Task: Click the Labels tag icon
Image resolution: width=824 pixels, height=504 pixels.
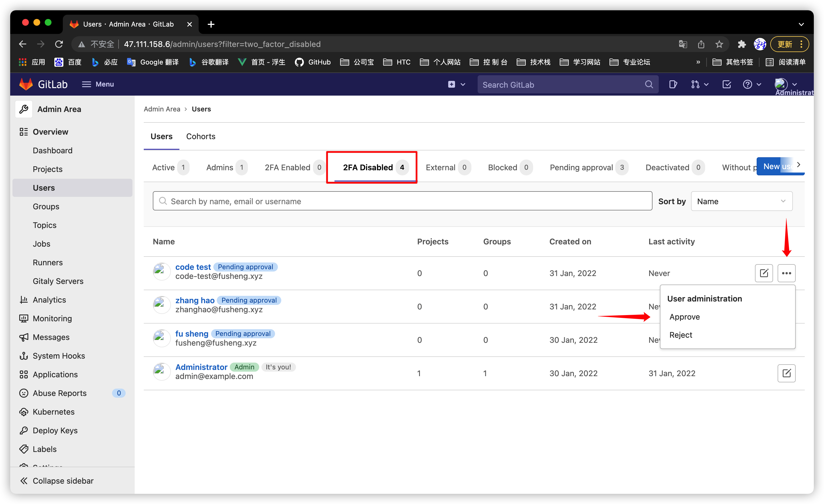Action: click(24, 449)
